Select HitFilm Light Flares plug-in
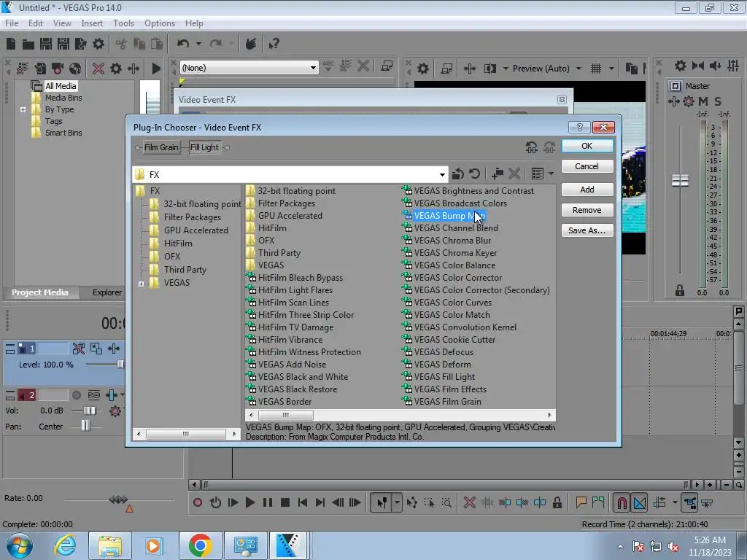This screenshot has height=560, width=747. [295, 290]
